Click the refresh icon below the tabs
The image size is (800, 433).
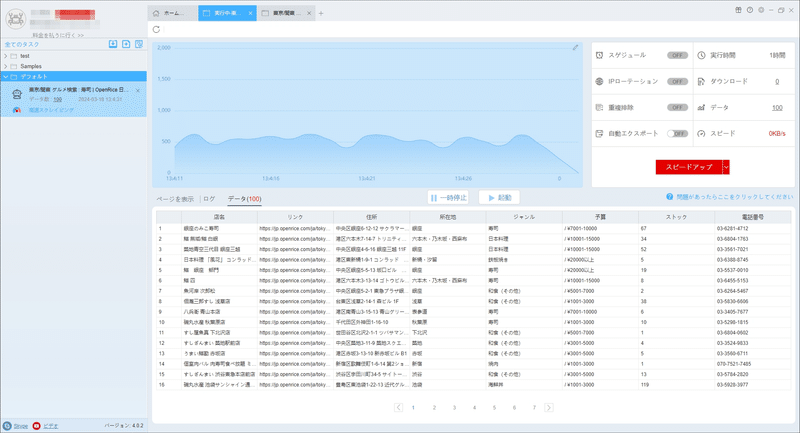(157, 30)
